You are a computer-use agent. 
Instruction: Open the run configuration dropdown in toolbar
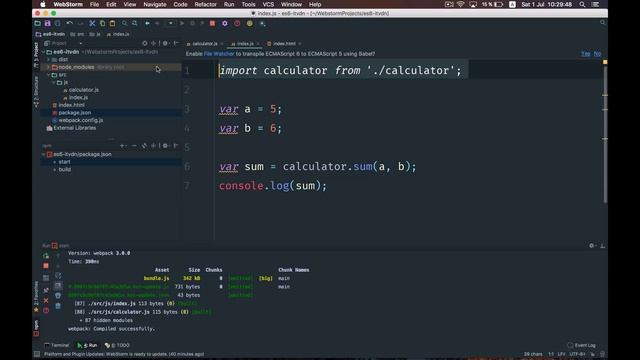[171, 24]
